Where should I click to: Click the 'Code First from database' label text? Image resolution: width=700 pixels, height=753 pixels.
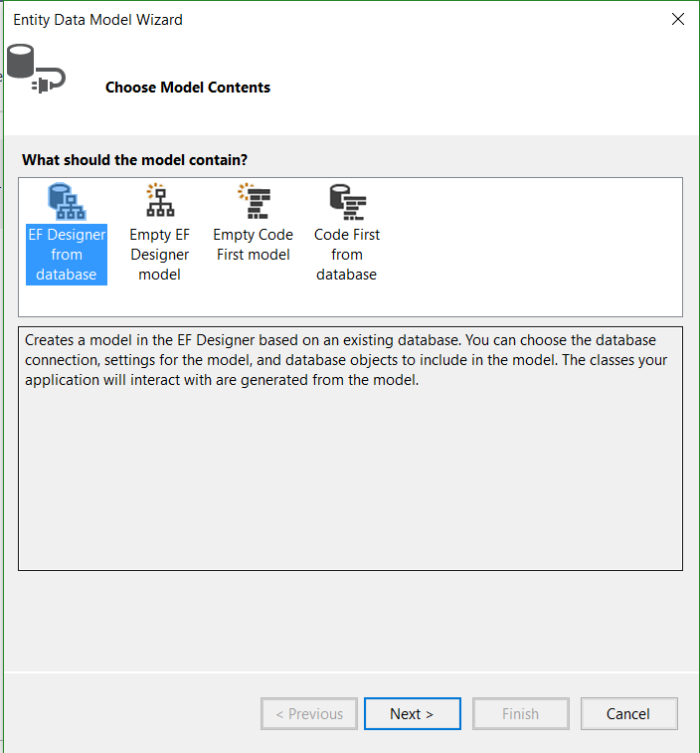click(x=347, y=255)
